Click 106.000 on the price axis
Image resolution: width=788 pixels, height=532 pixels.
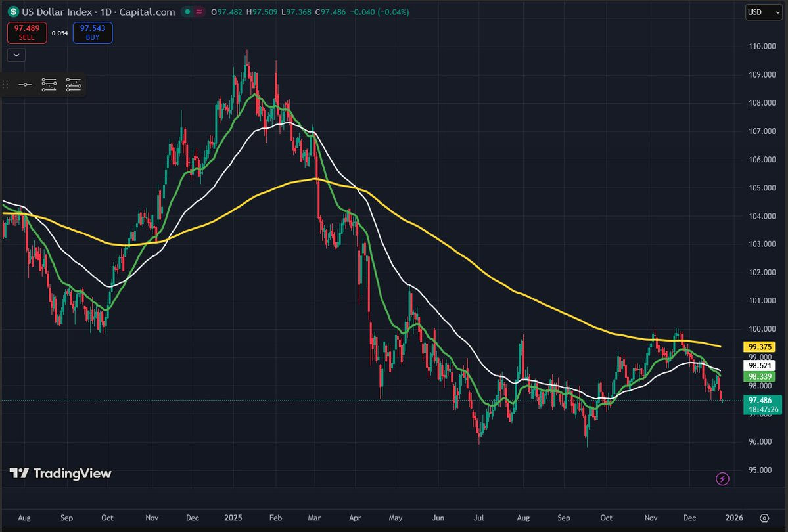(x=762, y=160)
